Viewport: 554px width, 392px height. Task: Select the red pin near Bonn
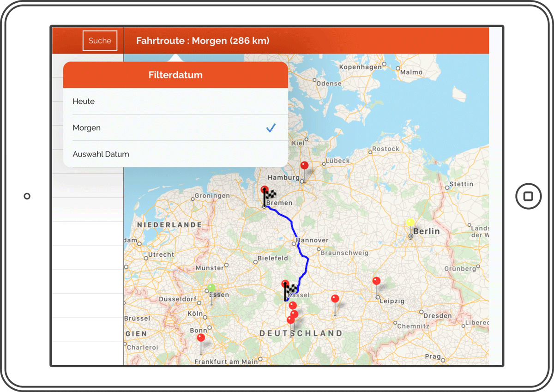(201, 338)
